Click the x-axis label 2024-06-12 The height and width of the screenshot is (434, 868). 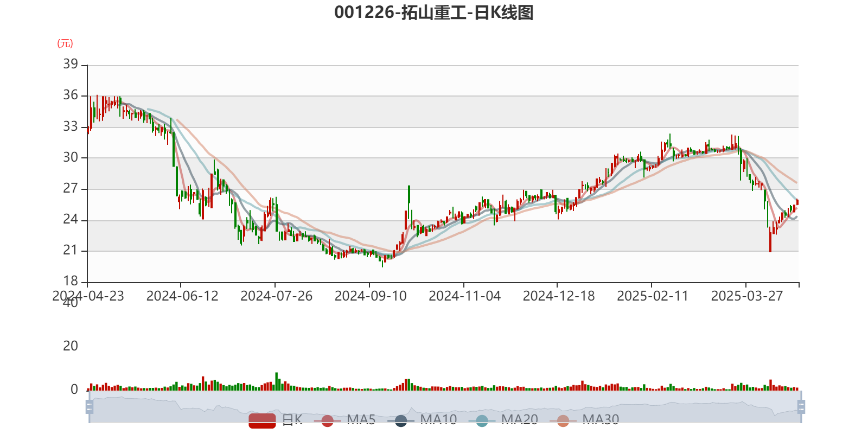[x=182, y=296]
